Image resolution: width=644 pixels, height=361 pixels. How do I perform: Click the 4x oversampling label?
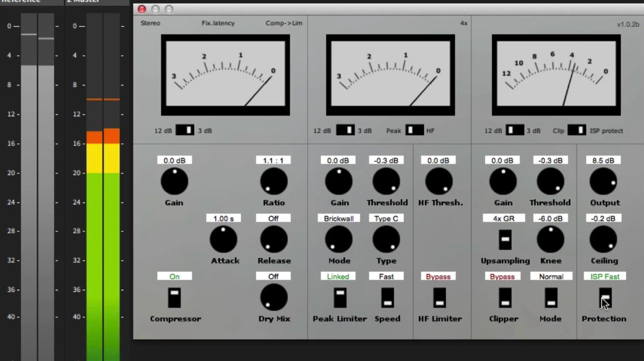463,23
